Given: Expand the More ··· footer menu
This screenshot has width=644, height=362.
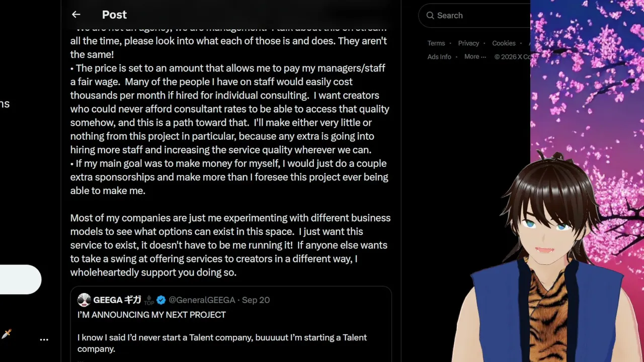Looking at the screenshot, I should (475, 57).
